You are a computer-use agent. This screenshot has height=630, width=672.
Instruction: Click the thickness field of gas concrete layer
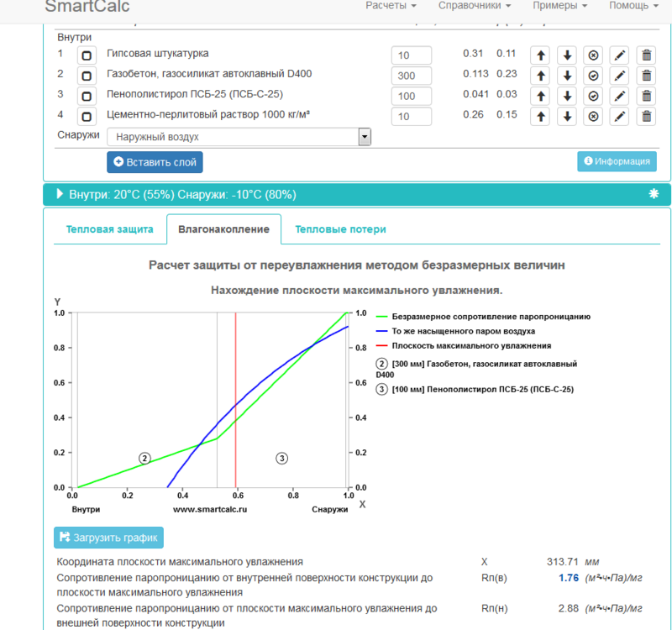pos(411,76)
